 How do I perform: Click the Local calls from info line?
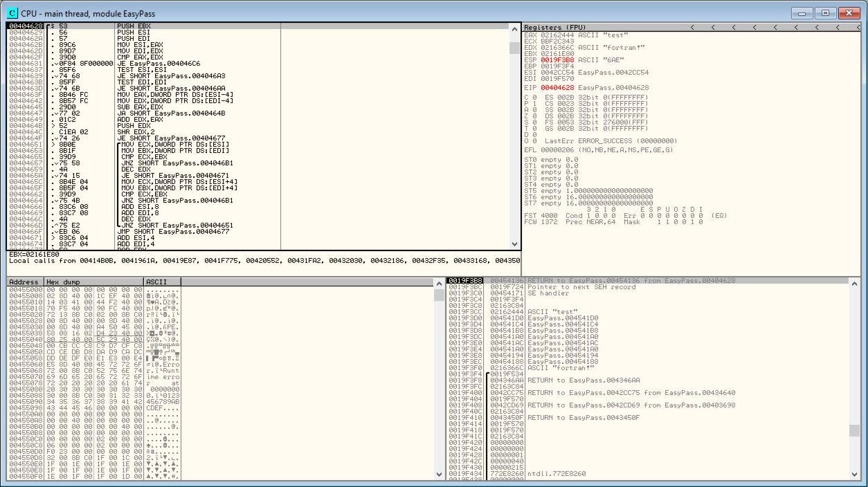tap(264, 261)
